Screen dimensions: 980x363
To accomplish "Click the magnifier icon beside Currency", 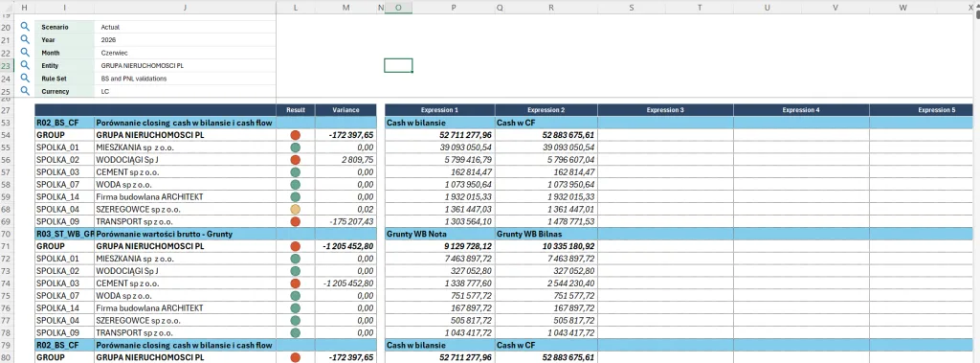I will tap(24, 91).
